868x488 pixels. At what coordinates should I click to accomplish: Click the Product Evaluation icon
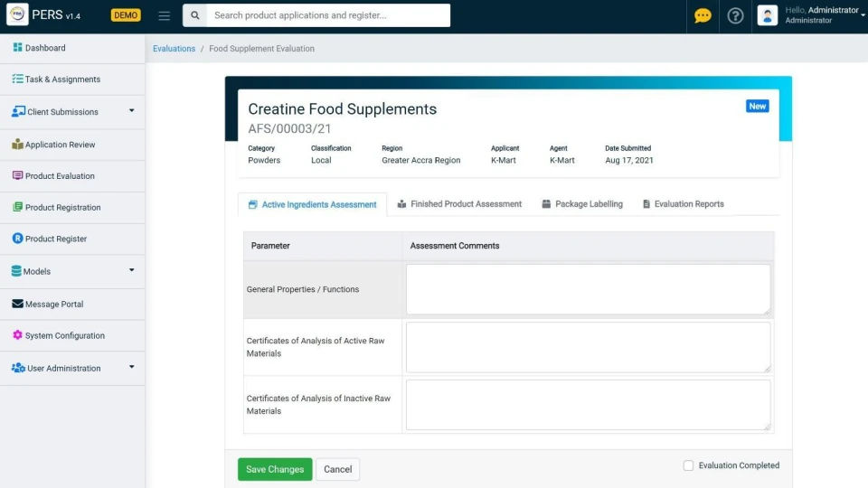coord(18,175)
